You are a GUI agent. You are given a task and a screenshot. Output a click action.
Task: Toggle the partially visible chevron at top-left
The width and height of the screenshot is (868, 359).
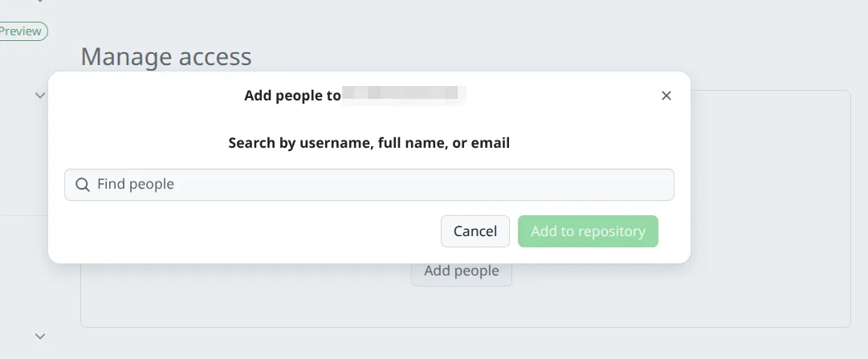tap(40, 2)
